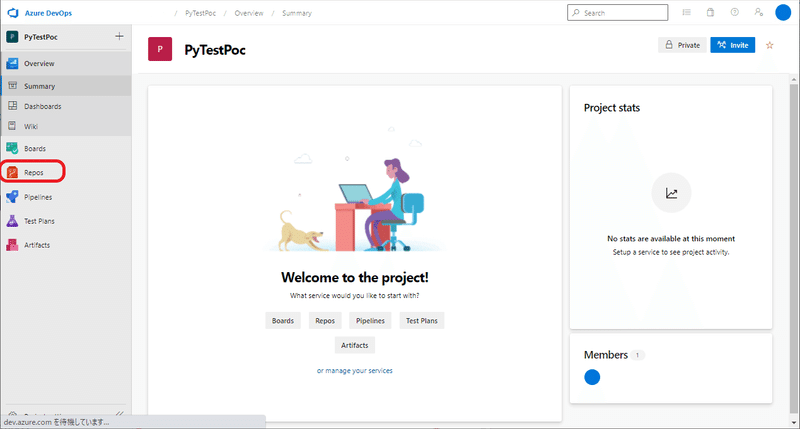
Task: Open the user settings icon
Action: pos(759,12)
